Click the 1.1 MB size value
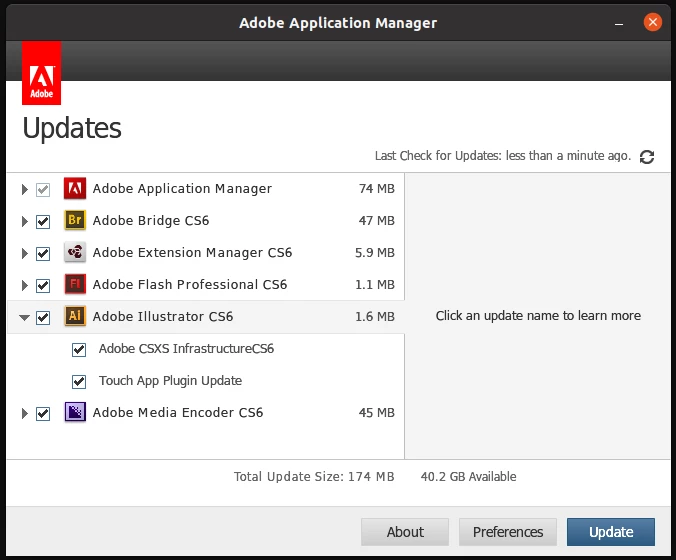Screen dimensions: 676x560 click(375, 285)
